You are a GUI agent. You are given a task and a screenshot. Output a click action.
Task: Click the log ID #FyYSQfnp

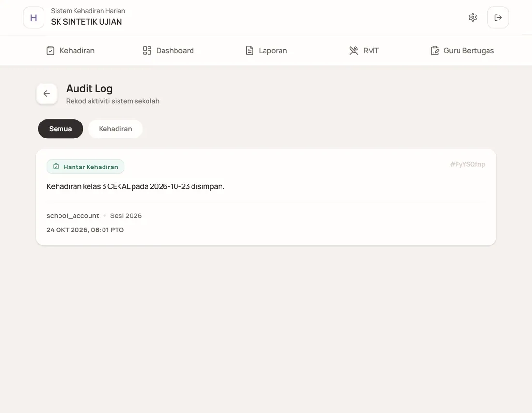point(468,164)
